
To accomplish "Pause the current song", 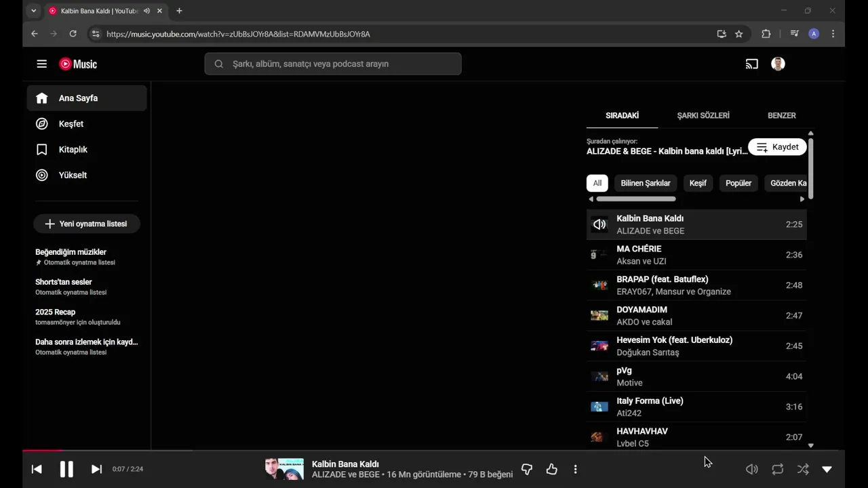I will tap(66, 469).
